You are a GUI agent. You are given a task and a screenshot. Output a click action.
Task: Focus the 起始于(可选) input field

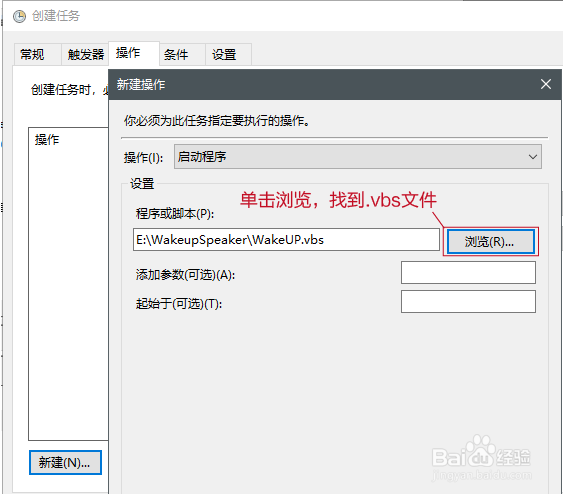[x=468, y=302]
